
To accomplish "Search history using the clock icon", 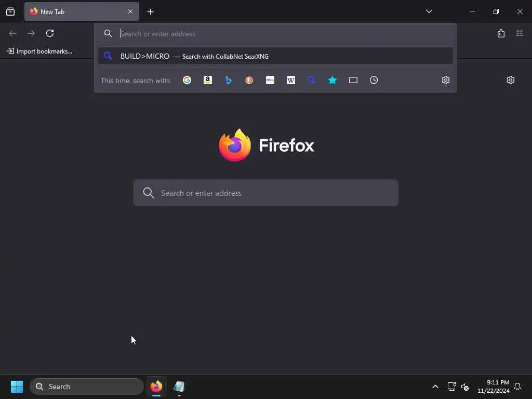I will [x=374, y=80].
